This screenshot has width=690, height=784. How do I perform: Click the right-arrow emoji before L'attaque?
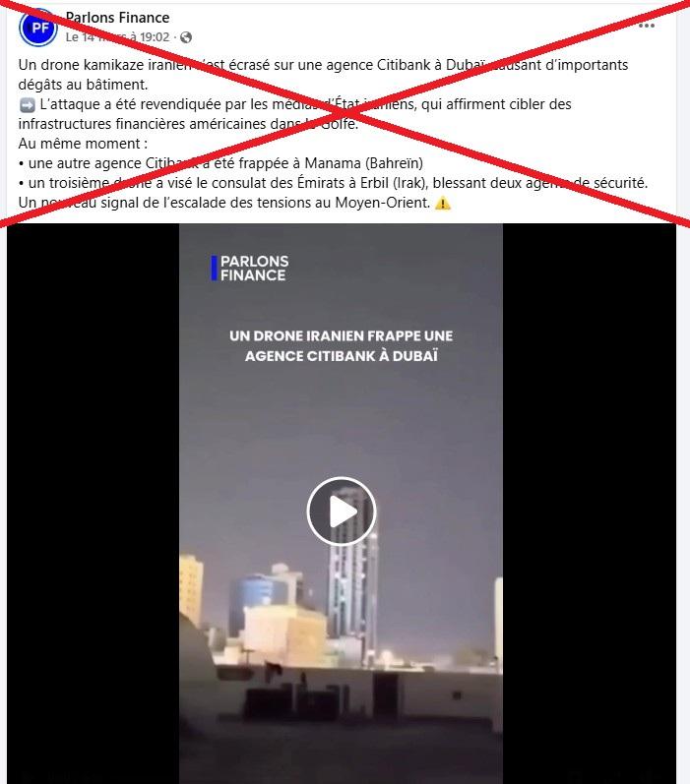pos(27,105)
